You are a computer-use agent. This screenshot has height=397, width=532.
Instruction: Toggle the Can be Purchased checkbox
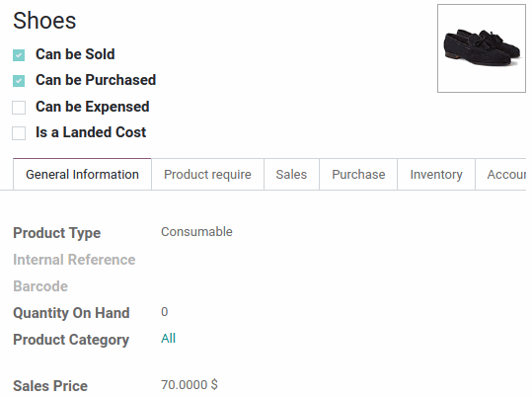19,81
